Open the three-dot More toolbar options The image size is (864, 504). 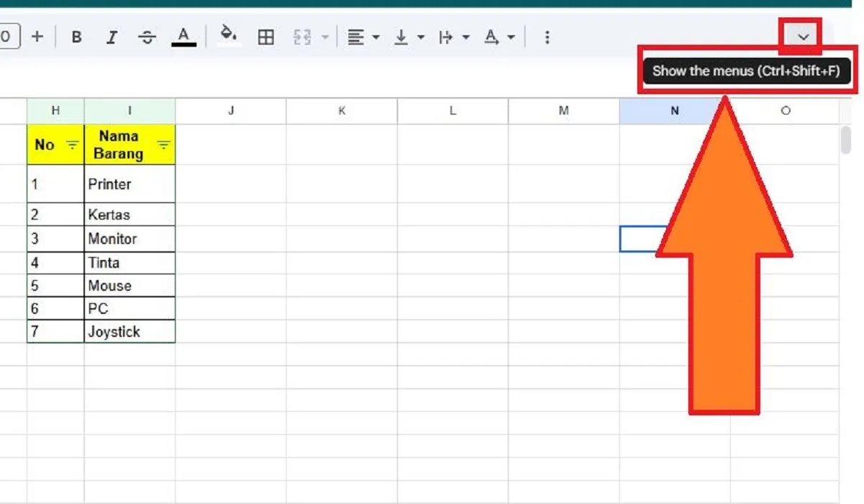tap(547, 37)
